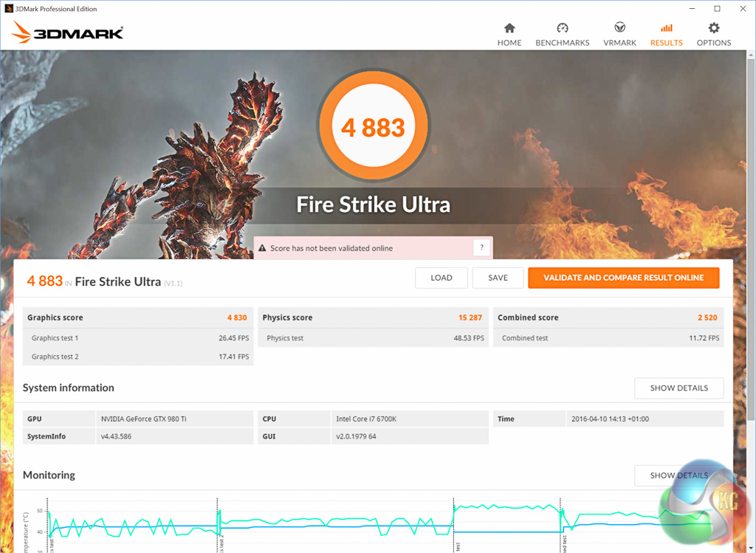This screenshot has height=553, width=756.
Task: Click 'Score has not been validated online'
Action: (331, 248)
